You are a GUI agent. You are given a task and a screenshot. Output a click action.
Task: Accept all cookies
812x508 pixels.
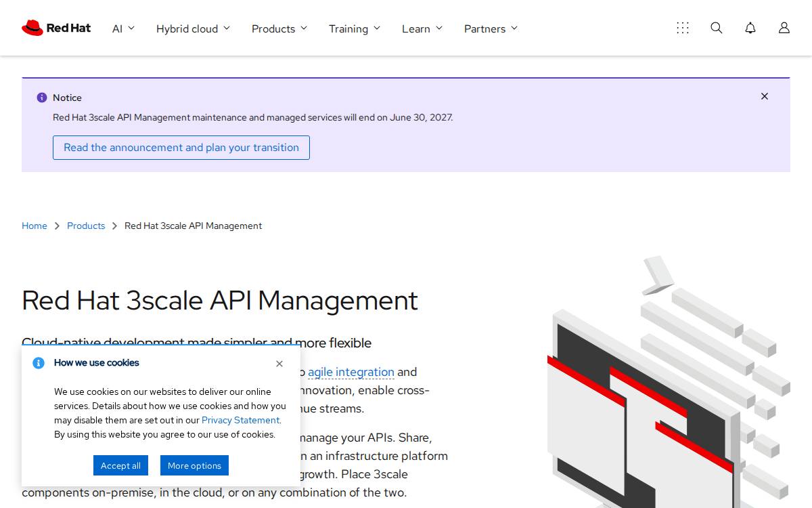(120, 465)
